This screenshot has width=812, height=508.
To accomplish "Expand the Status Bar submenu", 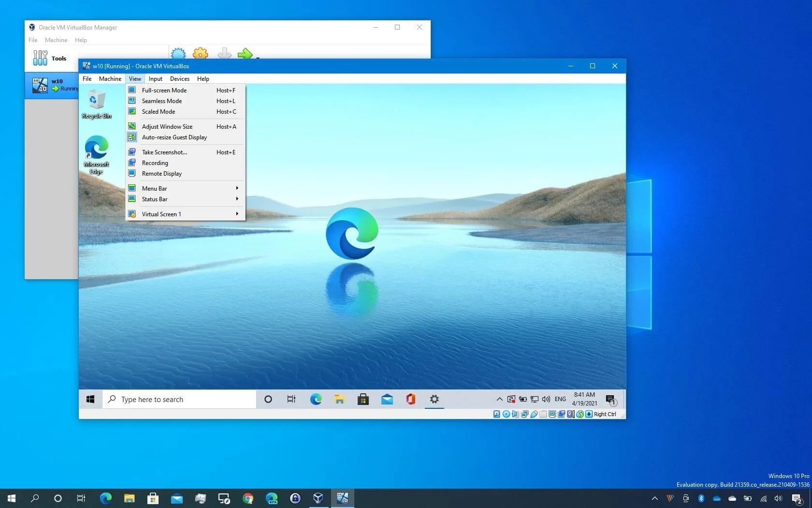I will click(x=154, y=199).
